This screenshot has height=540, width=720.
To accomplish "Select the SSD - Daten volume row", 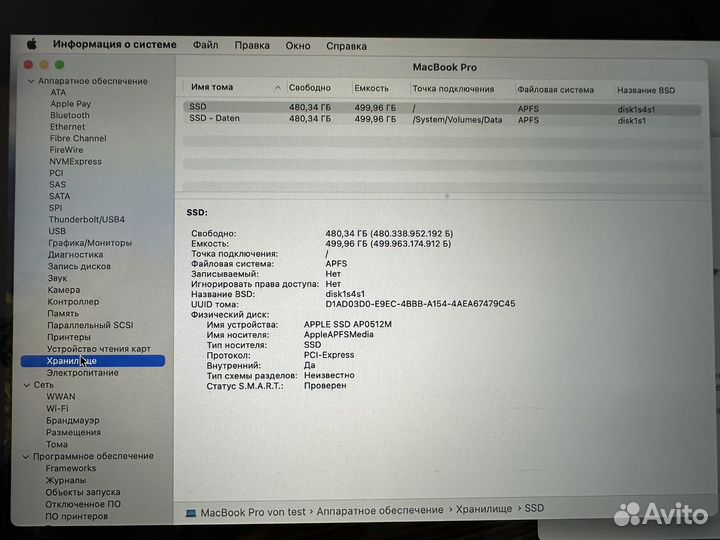I will click(x=442, y=119).
